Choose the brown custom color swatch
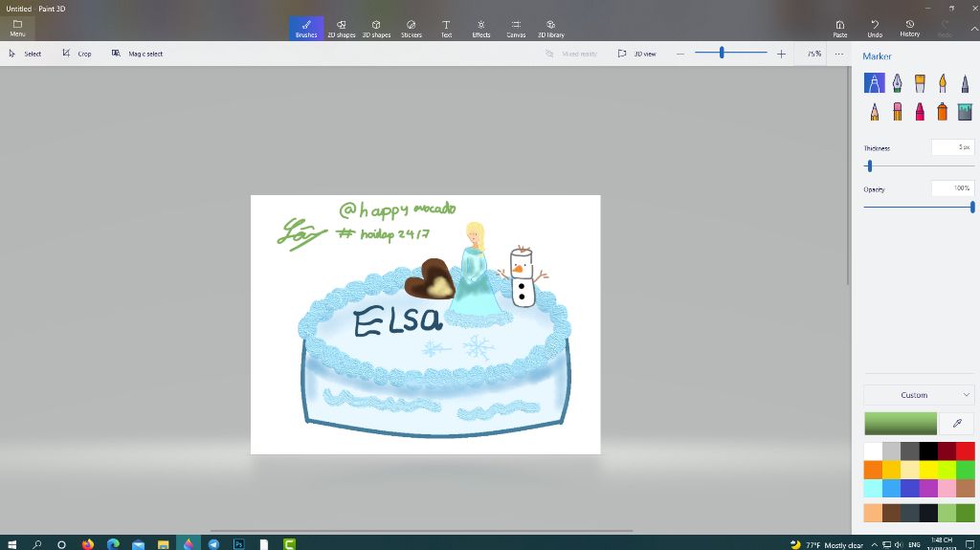 [x=892, y=513]
